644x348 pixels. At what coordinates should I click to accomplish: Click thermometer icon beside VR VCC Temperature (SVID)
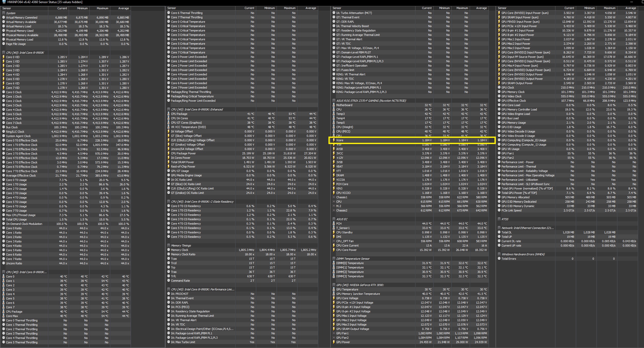coord(168,127)
